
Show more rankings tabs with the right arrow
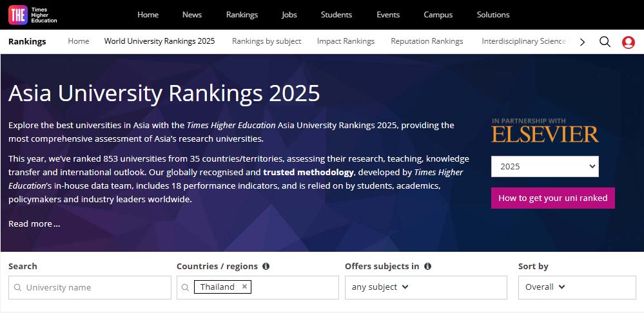coord(582,41)
